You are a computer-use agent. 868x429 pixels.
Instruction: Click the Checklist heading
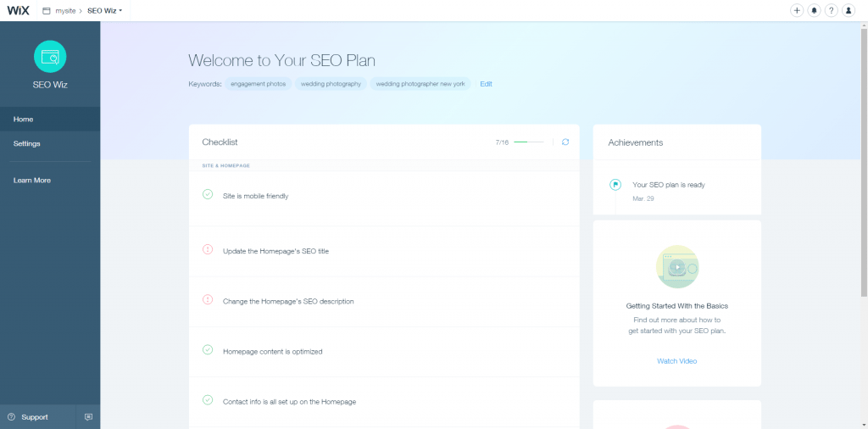point(220,142)
